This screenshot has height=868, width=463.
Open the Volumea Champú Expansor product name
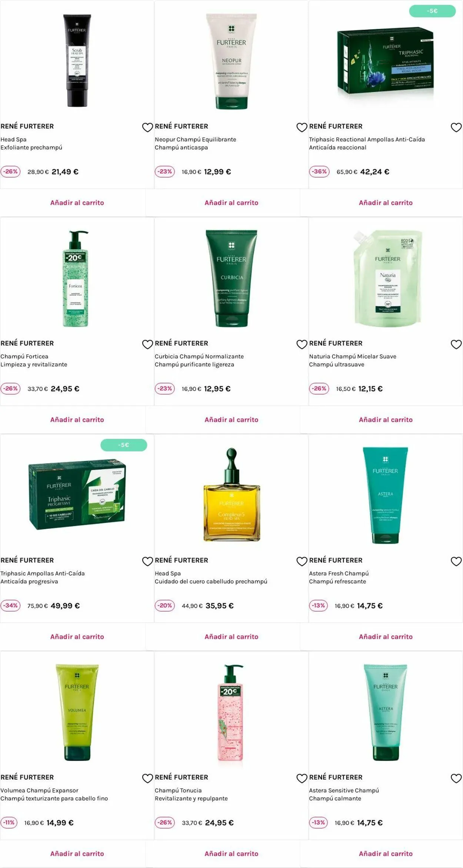(39, 790)
